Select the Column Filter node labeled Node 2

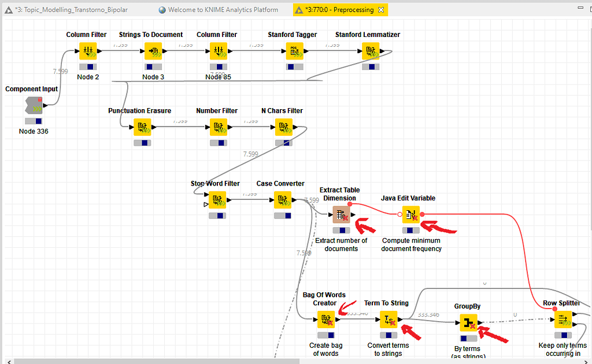tap(88, 51)
